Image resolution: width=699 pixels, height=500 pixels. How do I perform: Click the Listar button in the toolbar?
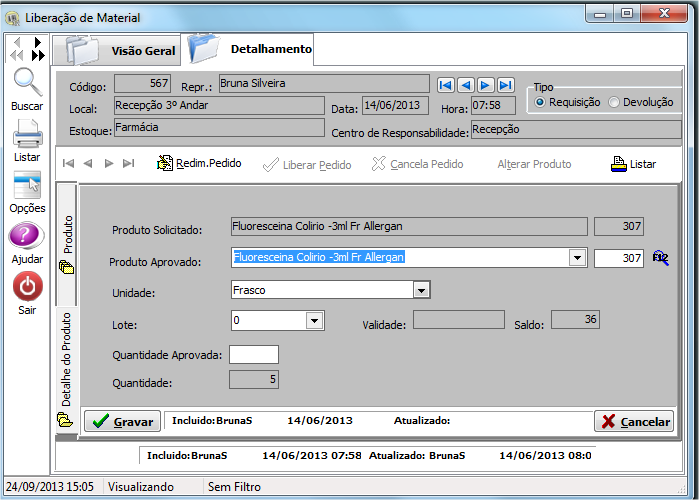(633, 163)
